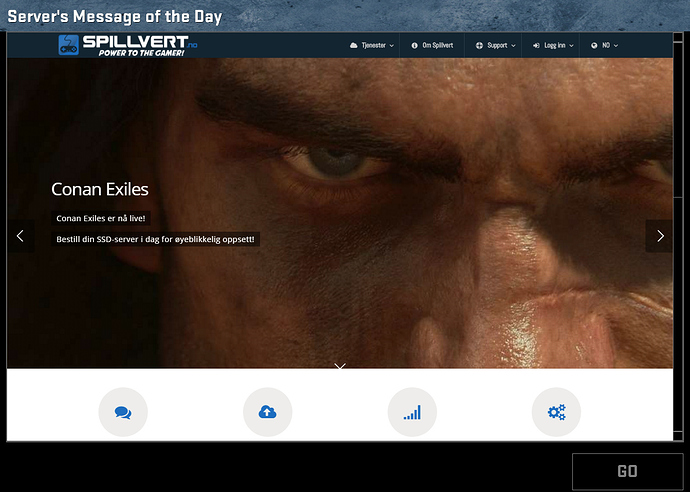The width and height of the screenshot is (690, 492).
Task: Click the down chevron below the banner
Action: click(340, 366)
